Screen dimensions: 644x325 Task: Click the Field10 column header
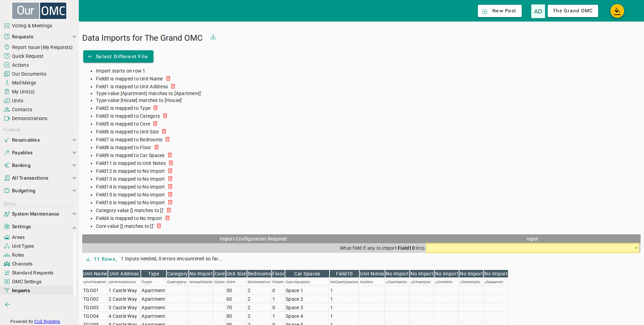344,274
